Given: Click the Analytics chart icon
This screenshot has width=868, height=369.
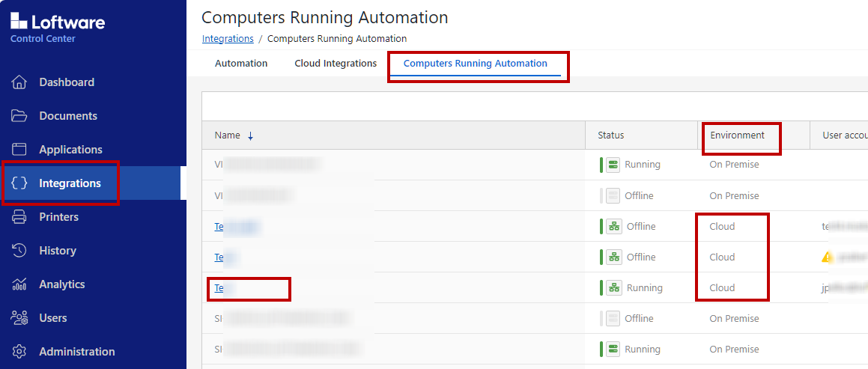Looking at the screenshot, I should (x=19, y=284).
